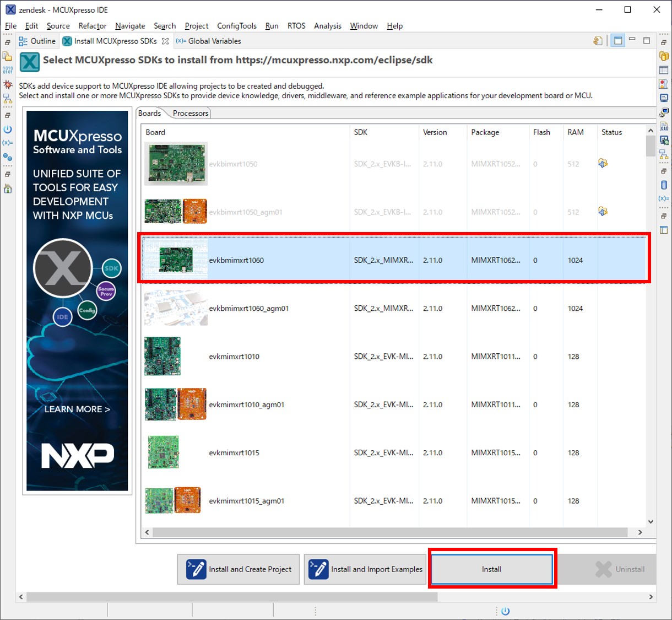
Task: Open the green home icon in left sidebar
Action: 8,189
